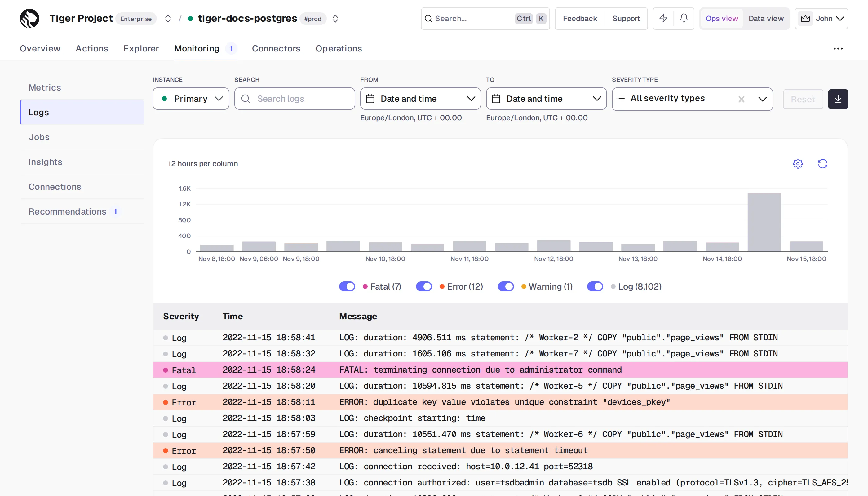Click the tallest chart bar near Nov 15

pos(764,222)
